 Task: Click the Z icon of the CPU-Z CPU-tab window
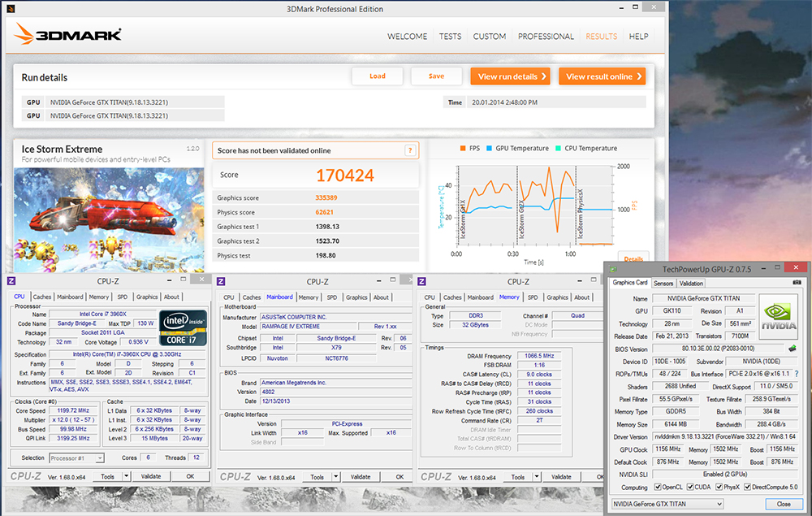click(x=11, y=281)
